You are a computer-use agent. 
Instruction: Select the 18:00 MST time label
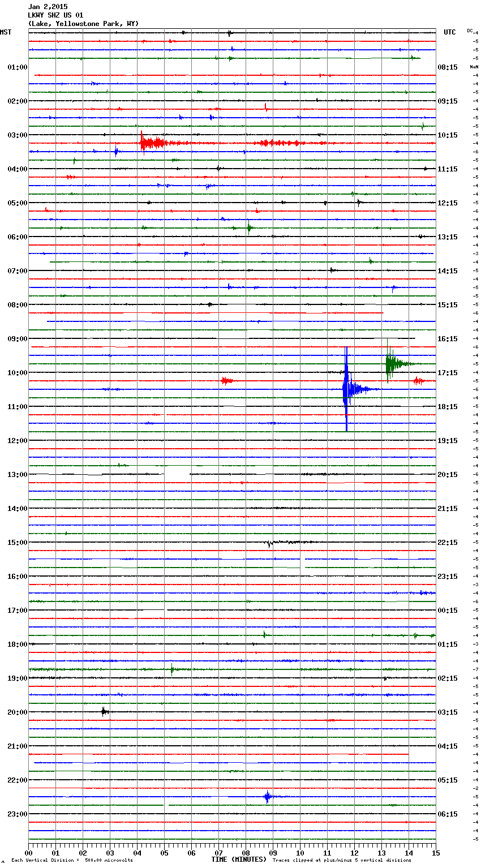(18, 644)
